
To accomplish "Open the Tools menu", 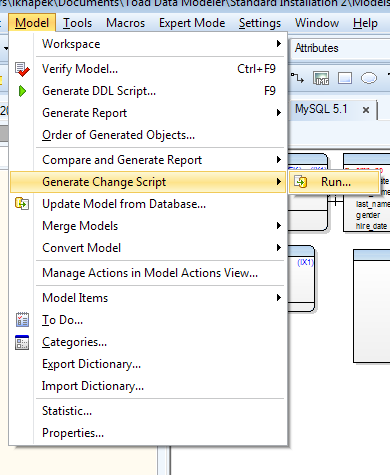I will click(77, 23).
